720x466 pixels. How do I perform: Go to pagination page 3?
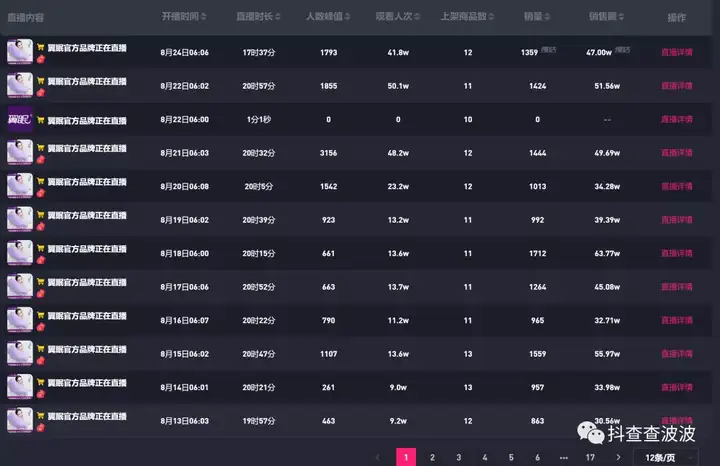point(458,457)
